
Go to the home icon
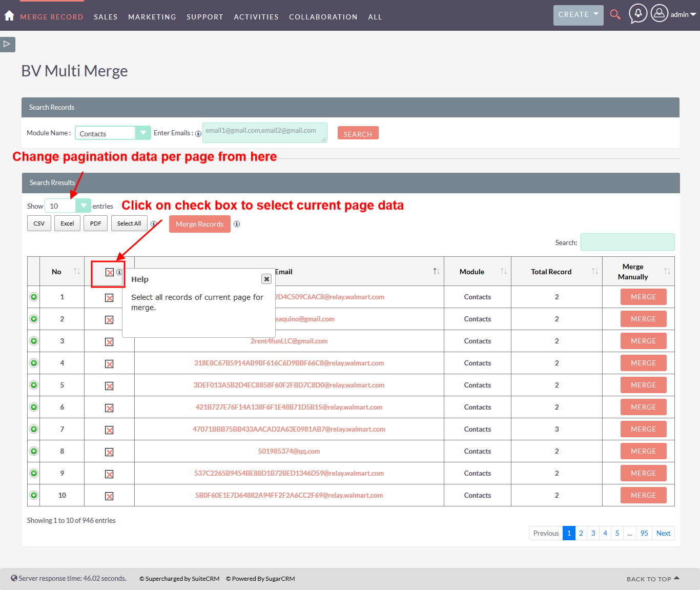point(9,16)
